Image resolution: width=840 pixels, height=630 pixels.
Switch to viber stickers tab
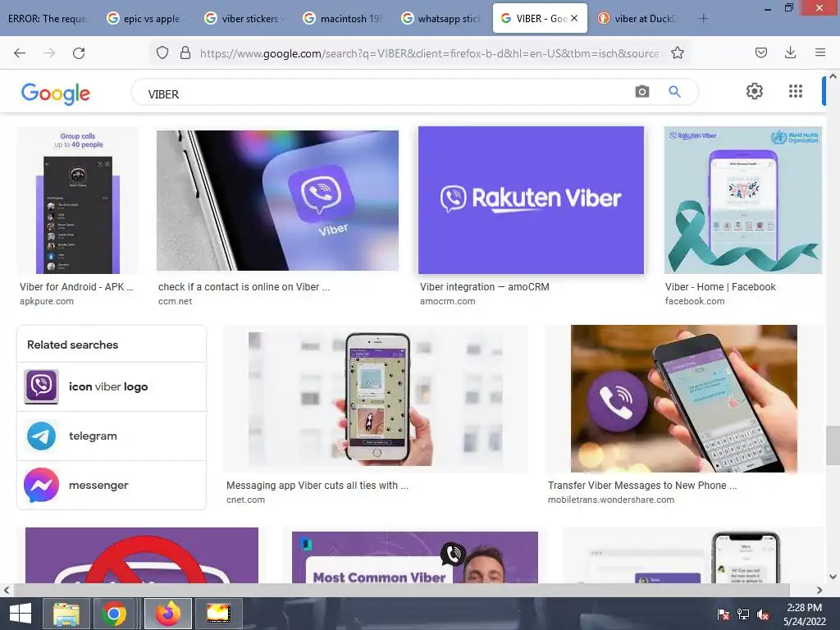[x=244, y=19]
